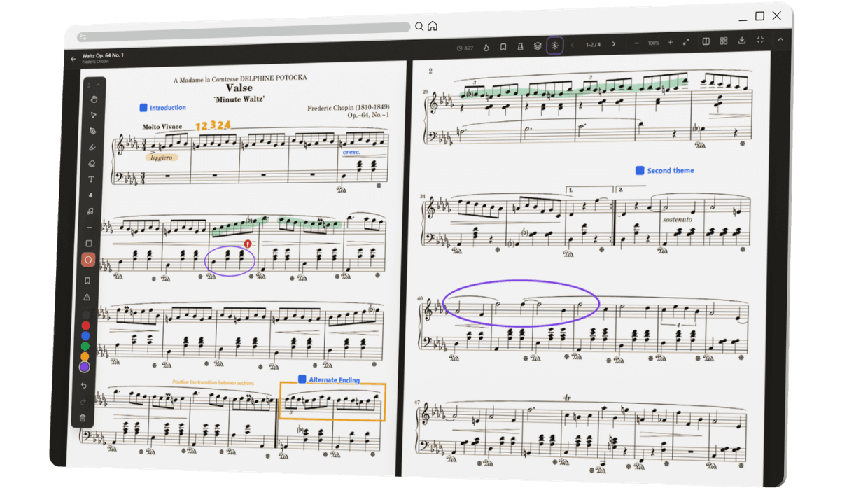Click the Introduction section label
The image size is (868, 488).
(x=162, y=108)
